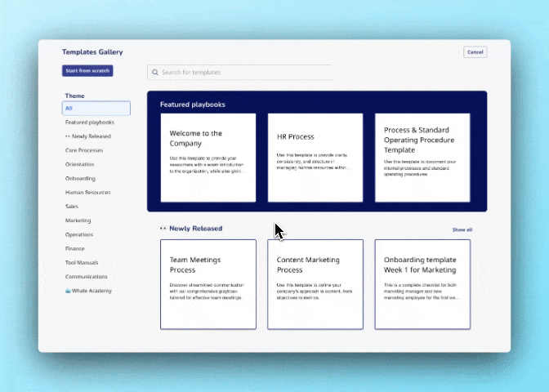Choose the Onboarding theme
This screenshot has width=549, height=392.
(x=80, y=178)
